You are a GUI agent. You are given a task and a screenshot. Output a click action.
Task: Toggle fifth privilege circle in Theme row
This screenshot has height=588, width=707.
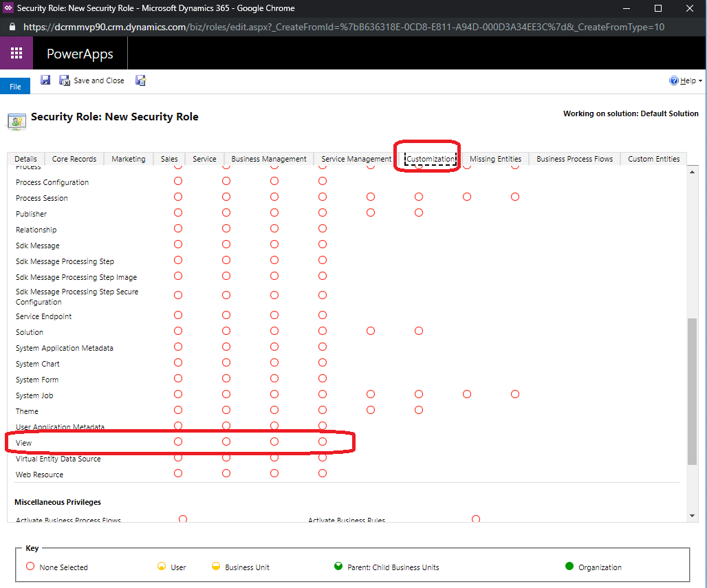click(x=371, y=410)
